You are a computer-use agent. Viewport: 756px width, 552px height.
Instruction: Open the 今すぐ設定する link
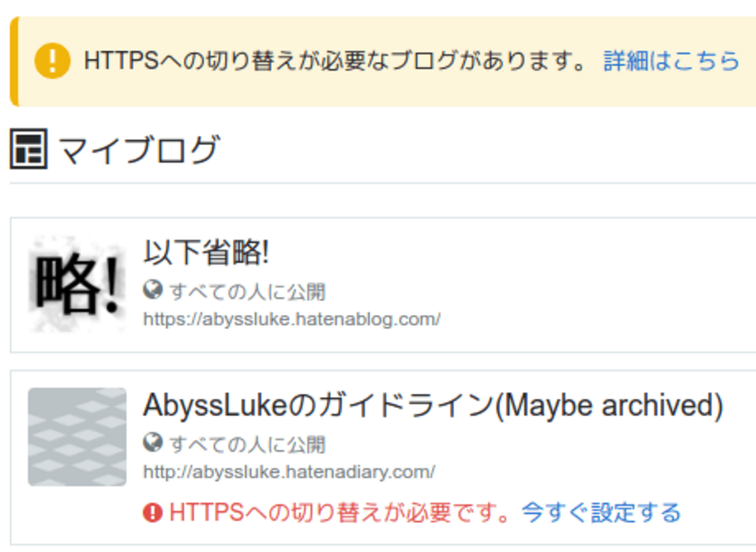[x=601, y=512]
